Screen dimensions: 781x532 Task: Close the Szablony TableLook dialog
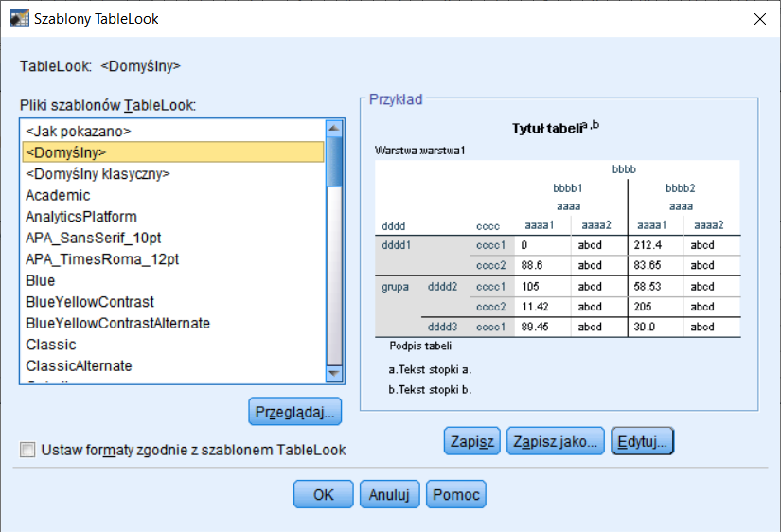point(759,19)
